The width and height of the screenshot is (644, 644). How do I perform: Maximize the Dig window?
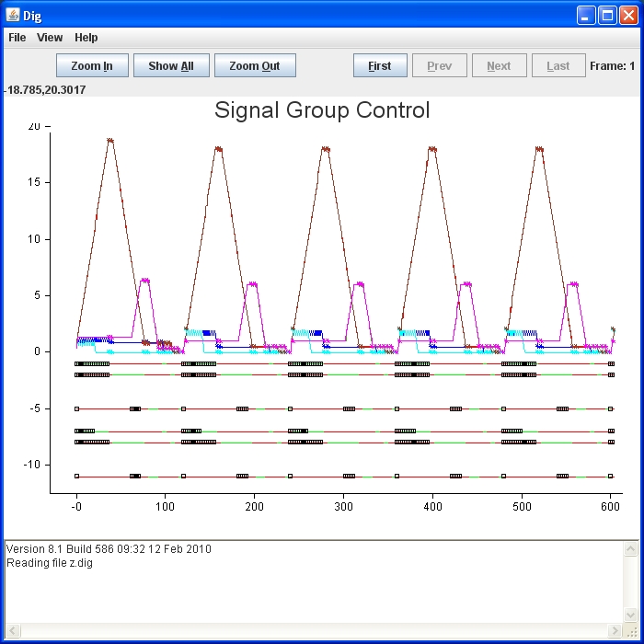607,16
